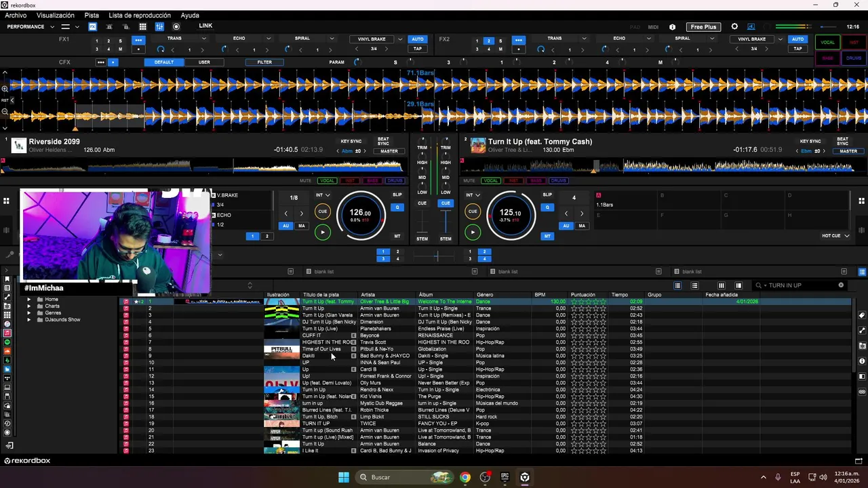Click the collapse icon at bottom left of browser
The image size is (868, 488).
(9, 445)
